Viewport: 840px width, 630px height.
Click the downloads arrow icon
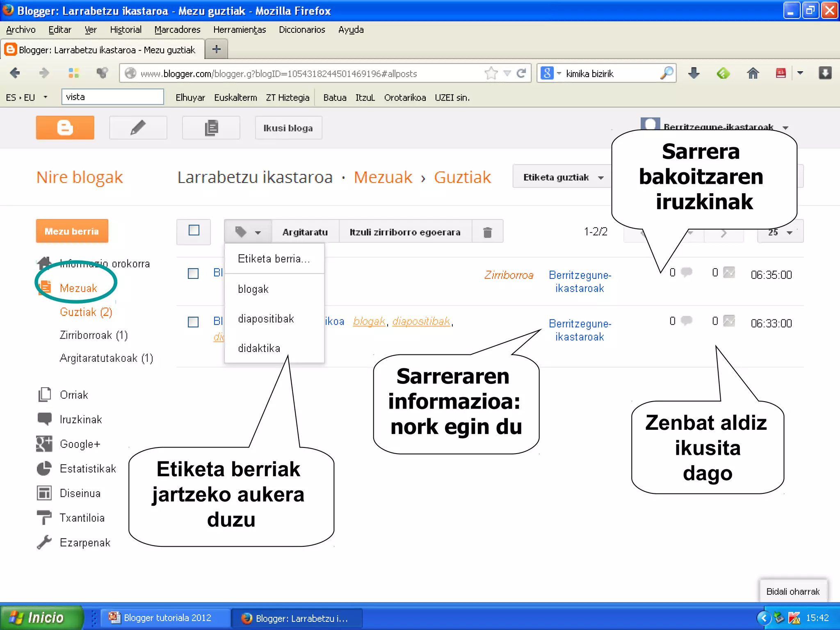tap(694, 73)
